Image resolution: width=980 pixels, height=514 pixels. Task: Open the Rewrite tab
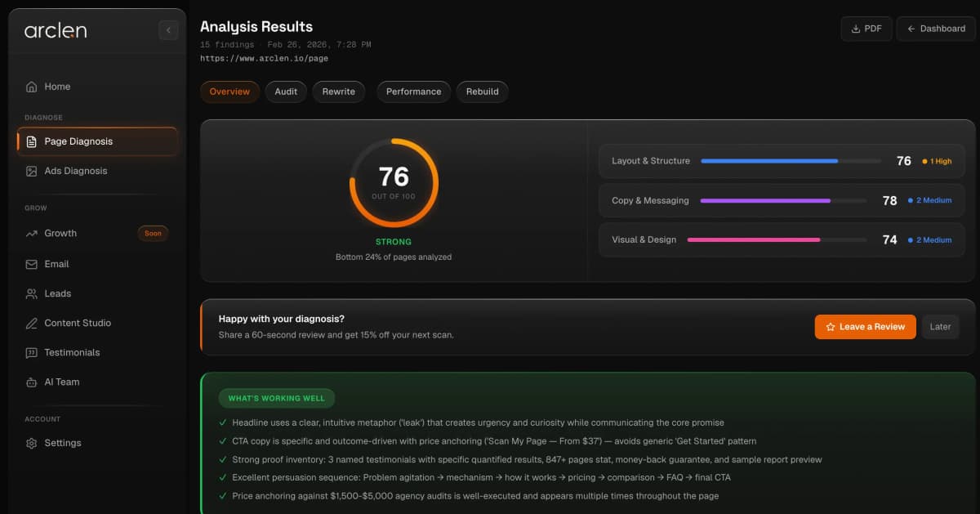(338, 92)
